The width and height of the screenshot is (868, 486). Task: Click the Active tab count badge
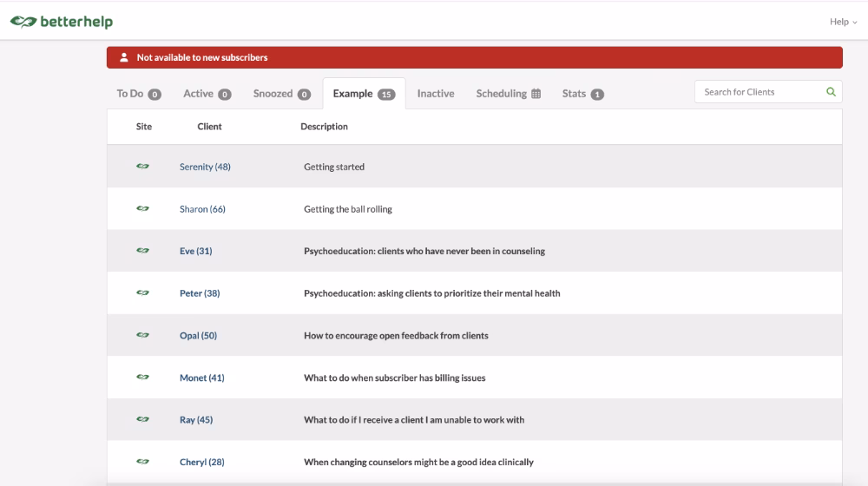[x=224, y=94]
